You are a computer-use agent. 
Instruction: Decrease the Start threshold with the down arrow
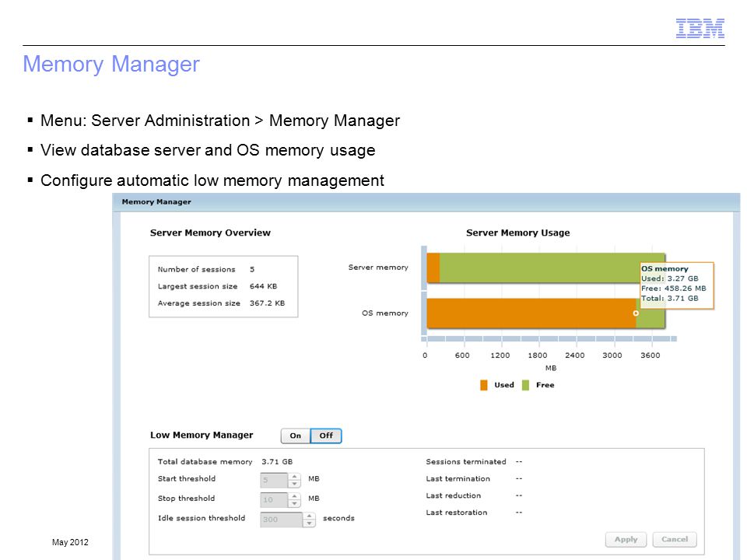click(294, 484)
